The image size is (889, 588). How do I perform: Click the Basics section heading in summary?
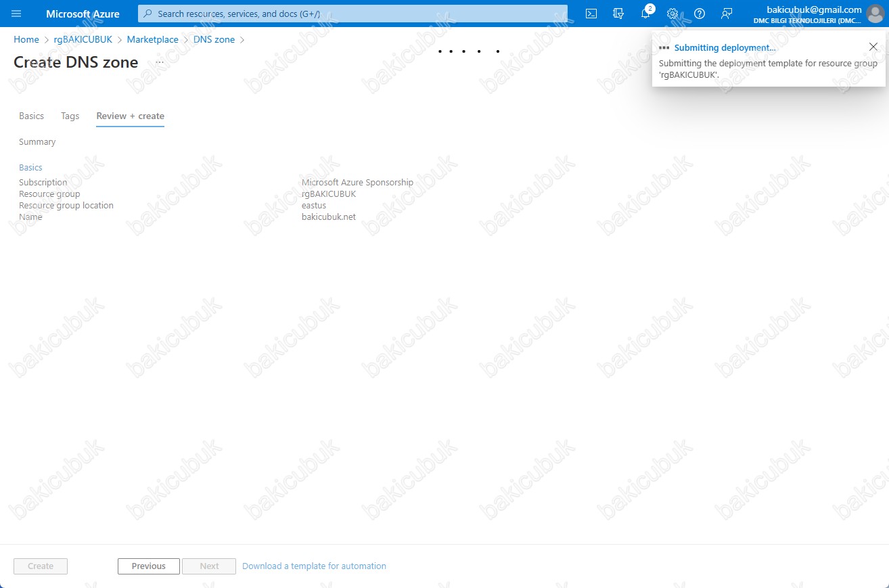pyautogui.click(x=30, y=167)
